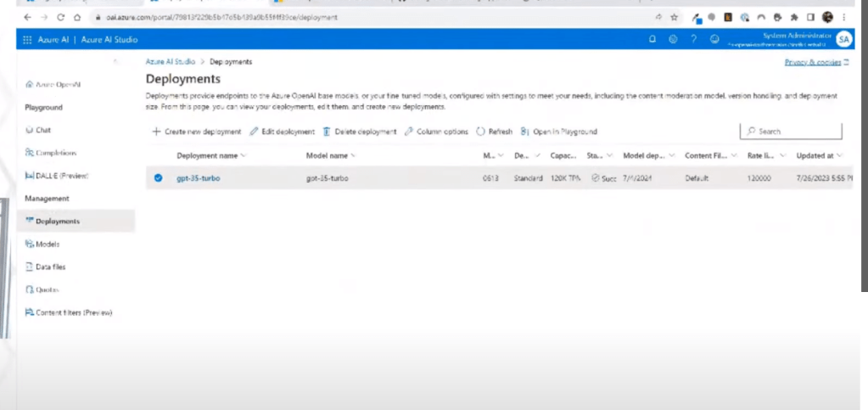
Task: Click Delete deployment
Action: pos(360,132)
